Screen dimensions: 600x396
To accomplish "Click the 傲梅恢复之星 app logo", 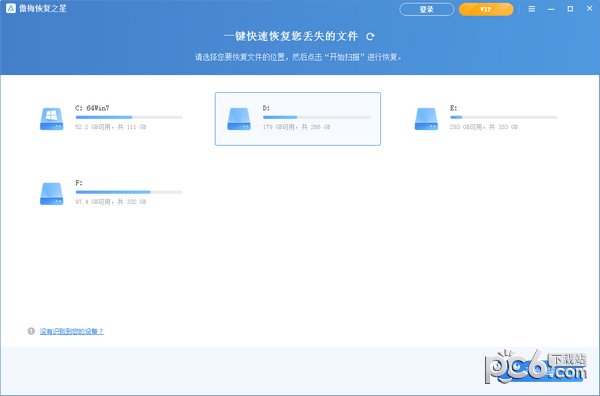I will coord(11,8).
